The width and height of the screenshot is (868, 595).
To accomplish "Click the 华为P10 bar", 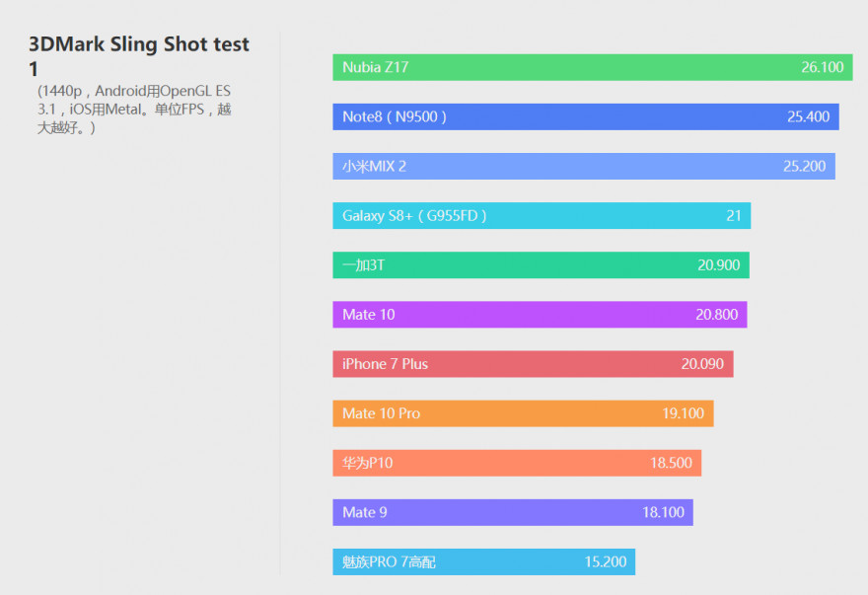I will [x=517, y=463].
